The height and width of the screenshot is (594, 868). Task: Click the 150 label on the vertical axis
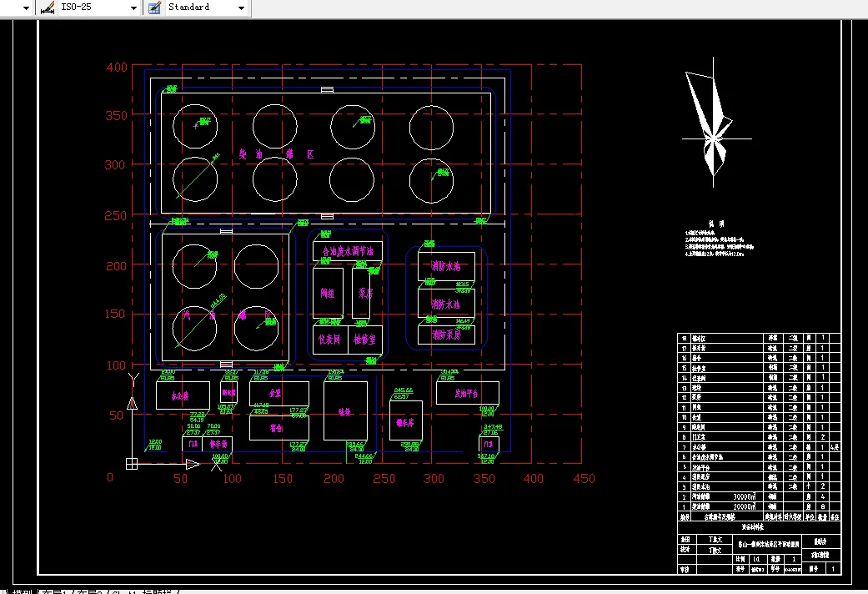pyautogui.click(x=115, y=314)
